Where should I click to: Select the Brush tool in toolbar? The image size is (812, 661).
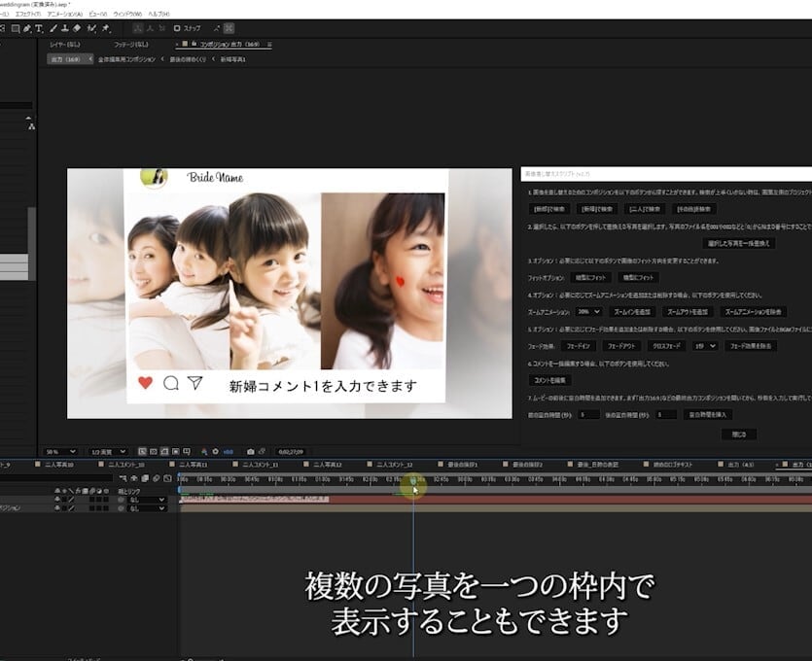point(51,28)
